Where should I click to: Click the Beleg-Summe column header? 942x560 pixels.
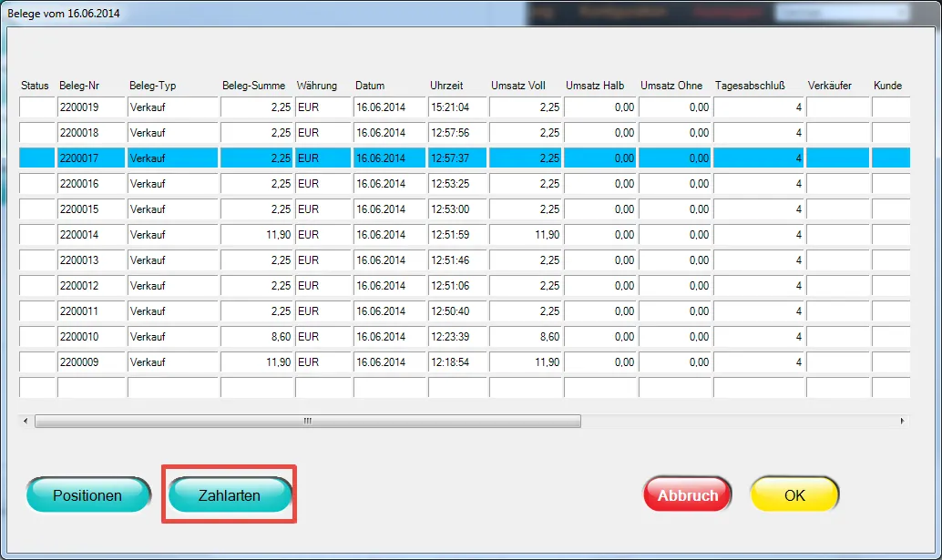(x=253, y=86)
